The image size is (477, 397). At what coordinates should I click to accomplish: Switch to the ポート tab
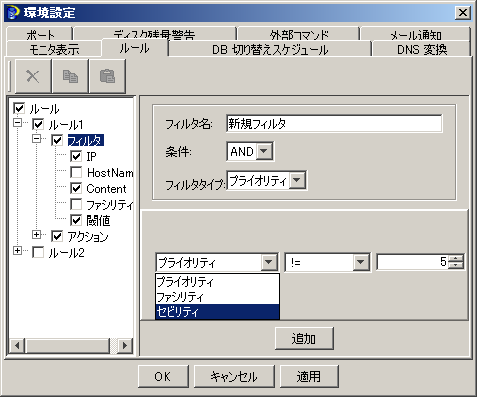[x=40, y=35]
